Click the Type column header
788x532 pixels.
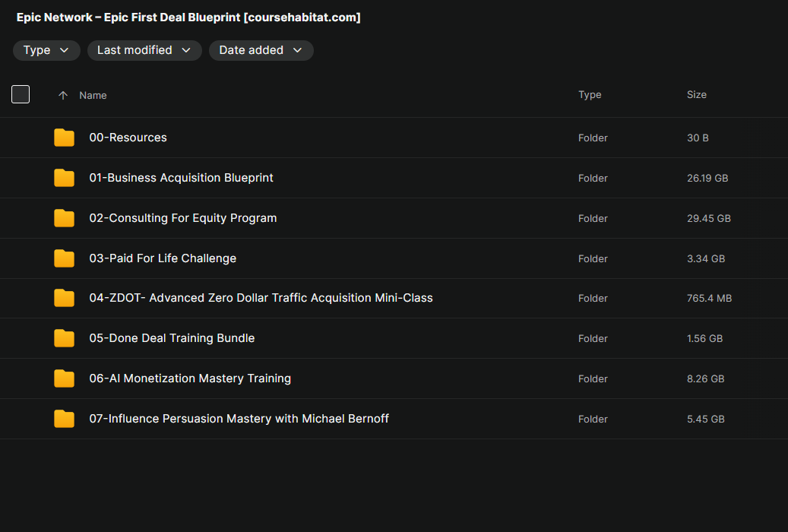tap(590, 95)
